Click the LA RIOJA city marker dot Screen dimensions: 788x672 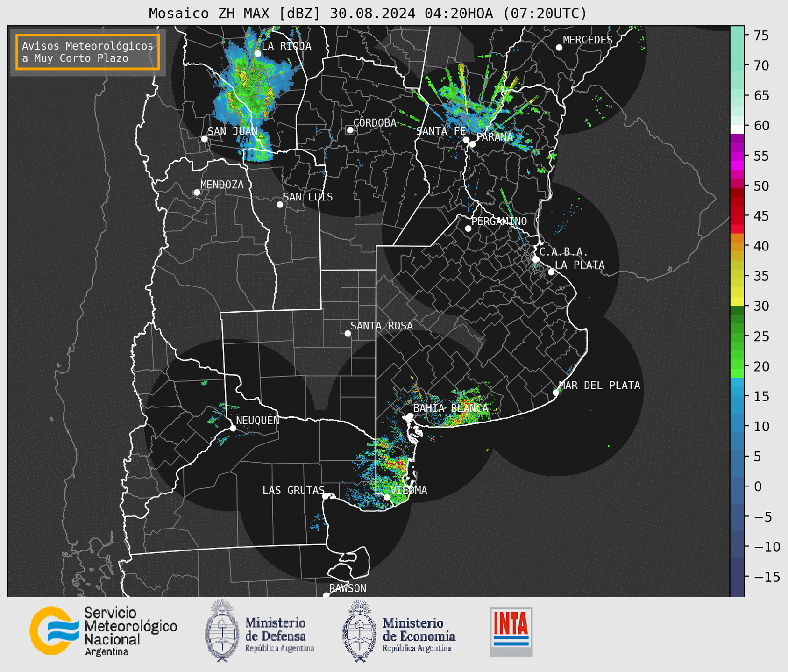pyautogui.click(x=257, y=54)
